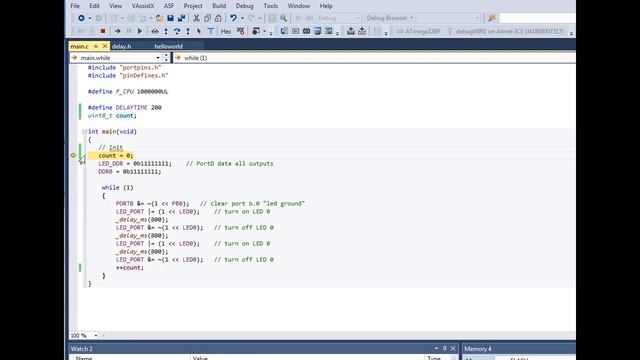Open the main.while scope dropdown

coord(158,58)
